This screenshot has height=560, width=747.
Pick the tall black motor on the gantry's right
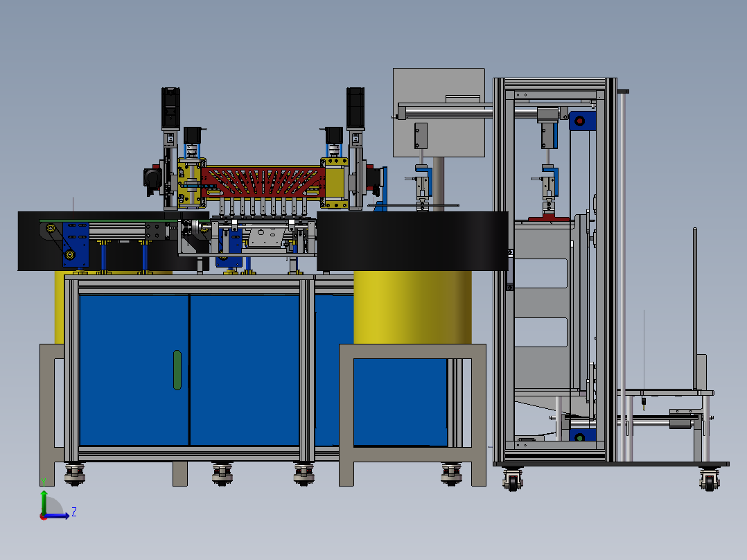[x=355, y=108]
